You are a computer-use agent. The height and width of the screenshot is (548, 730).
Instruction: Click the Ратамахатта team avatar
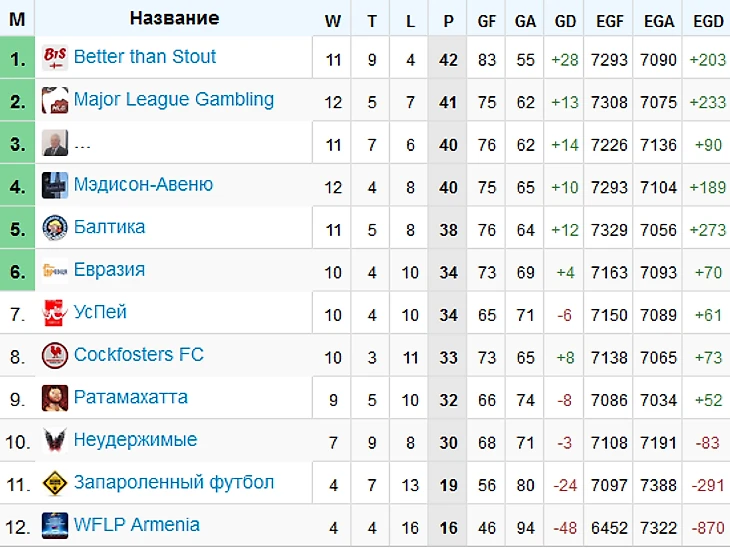(55, 398)
